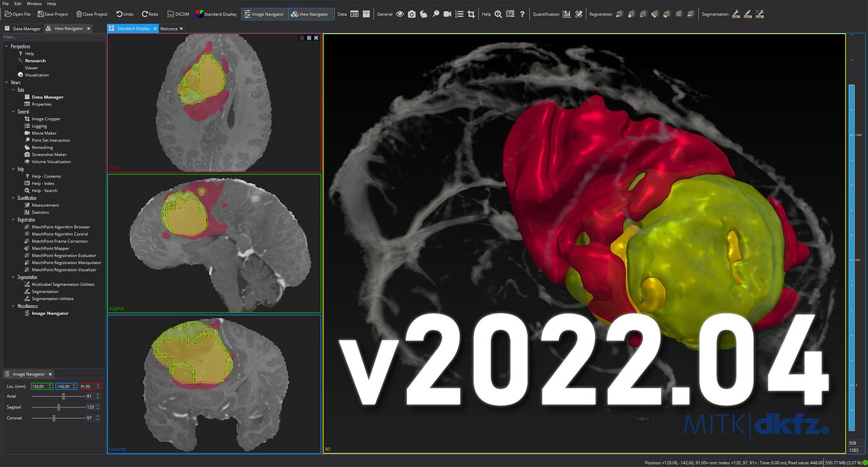868x467 pixels.
Task: Click the Image Cropper crop icon in toolbar
Action: [472, 14]
